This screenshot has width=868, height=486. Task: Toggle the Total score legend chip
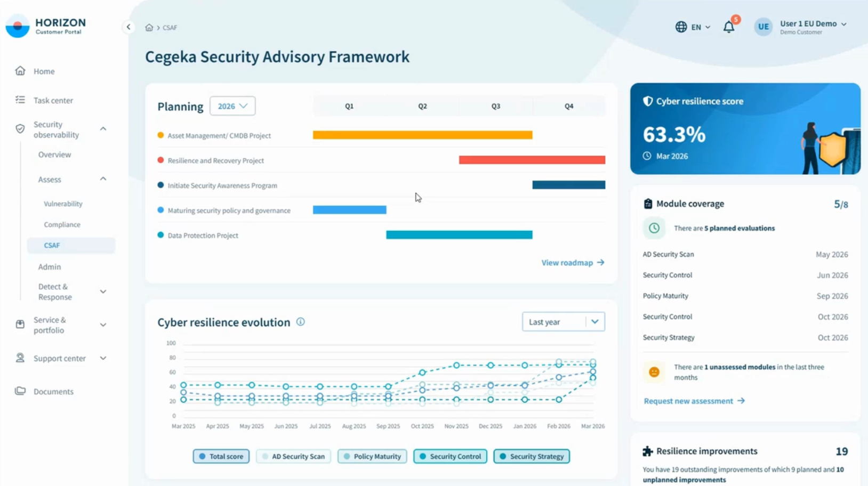221,456
